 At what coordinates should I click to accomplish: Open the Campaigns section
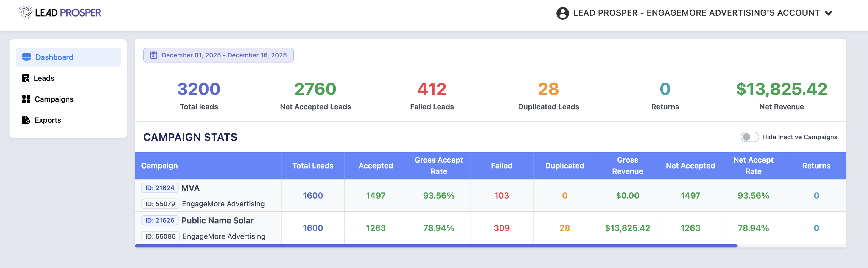(54, 99)
